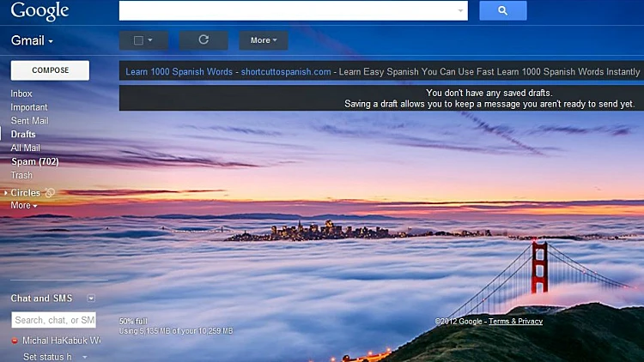
Task: Open the select checkbox dropdown arrow
Action: 150,40
